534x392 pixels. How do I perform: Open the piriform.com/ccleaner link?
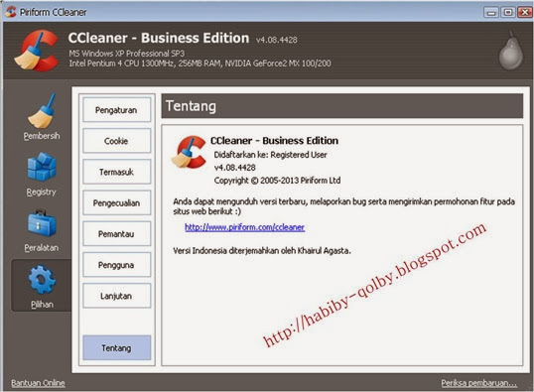pos(244,227)
